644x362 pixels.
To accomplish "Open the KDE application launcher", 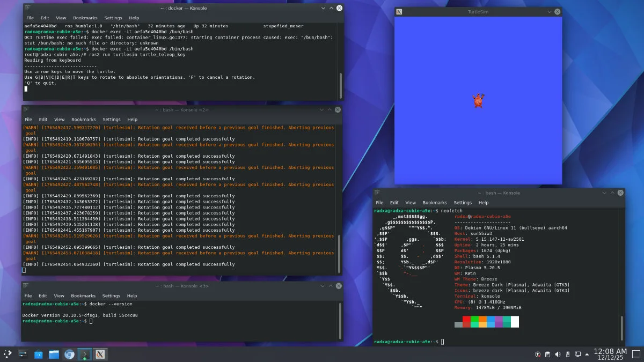I will [8, 354].
